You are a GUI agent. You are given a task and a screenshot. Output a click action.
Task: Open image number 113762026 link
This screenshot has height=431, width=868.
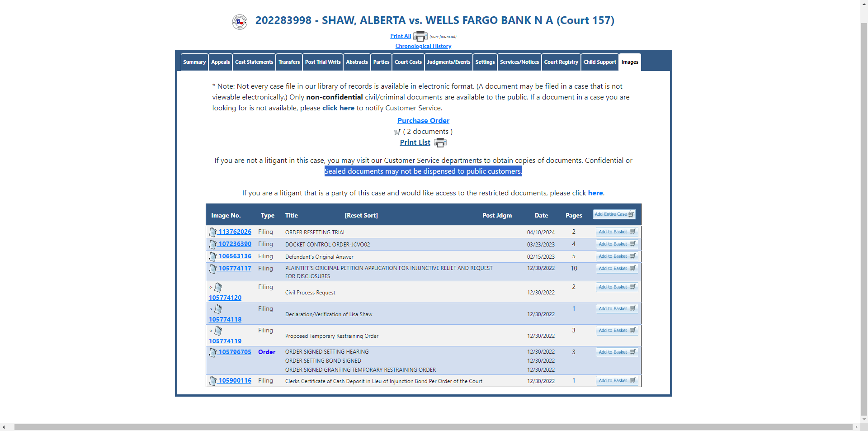(x=235, y=232)
